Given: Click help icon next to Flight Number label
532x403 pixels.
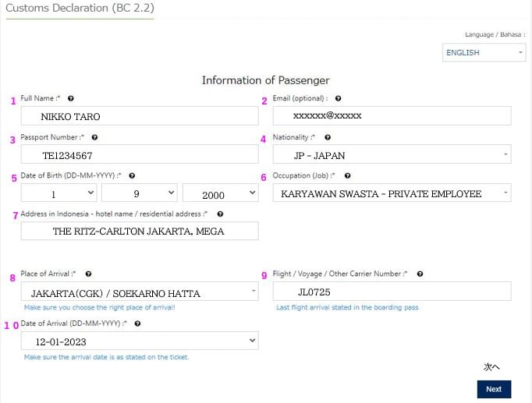Looking at the screenshot, I should 420,274.
